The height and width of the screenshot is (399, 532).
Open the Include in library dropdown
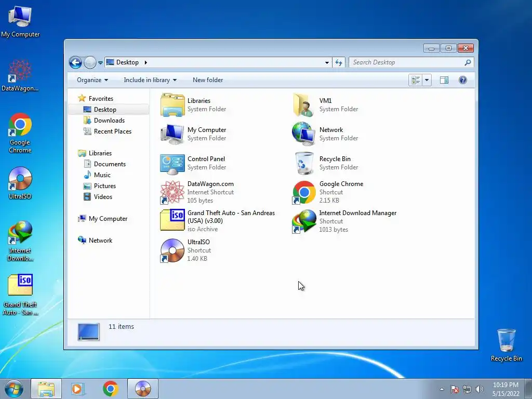150,80
